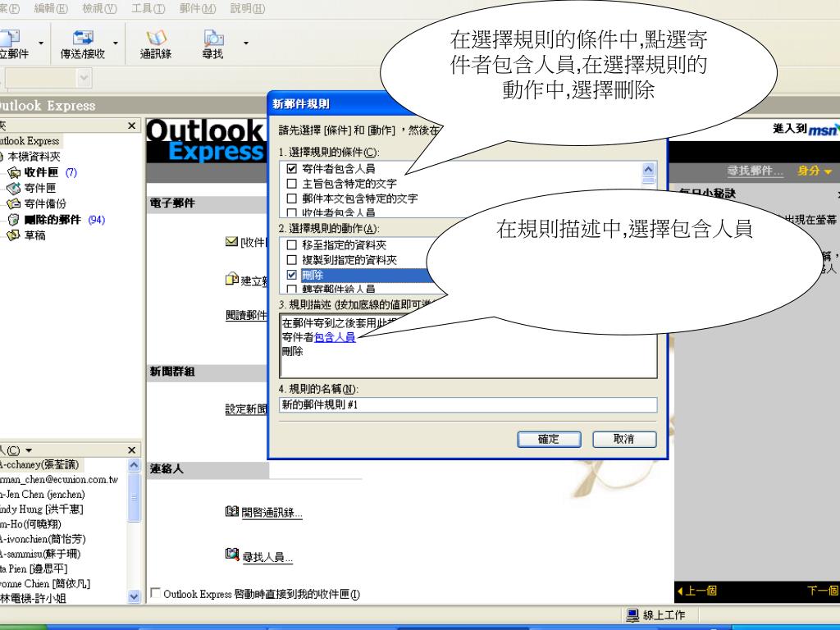The image size is (840, 630).
Task: Click the msn logo link
Action: tap(824, 130)
